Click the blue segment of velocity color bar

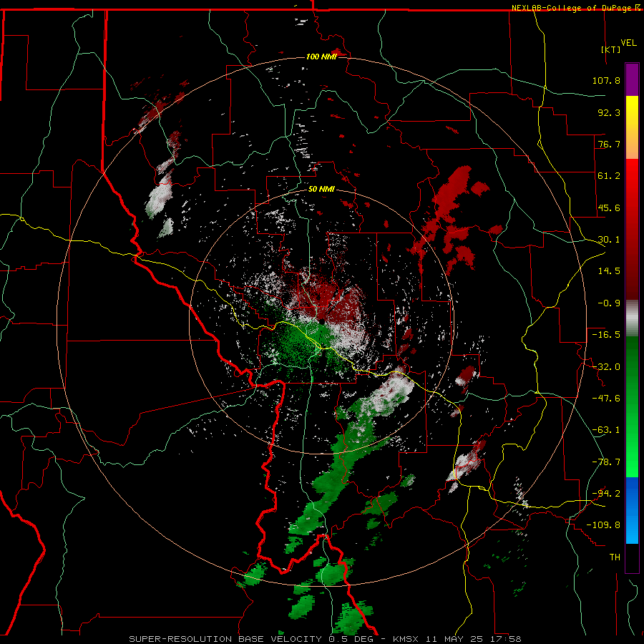click(632, 510)
